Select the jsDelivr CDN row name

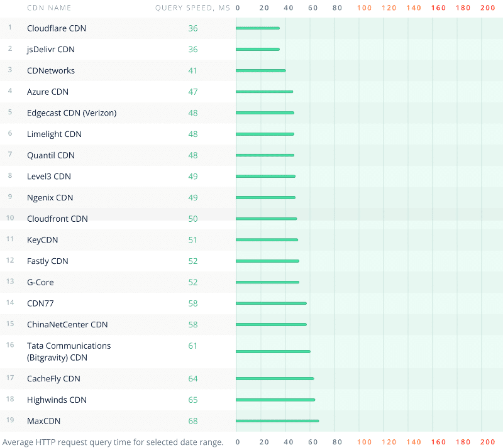pyautogui.click(x=51, y=49)
